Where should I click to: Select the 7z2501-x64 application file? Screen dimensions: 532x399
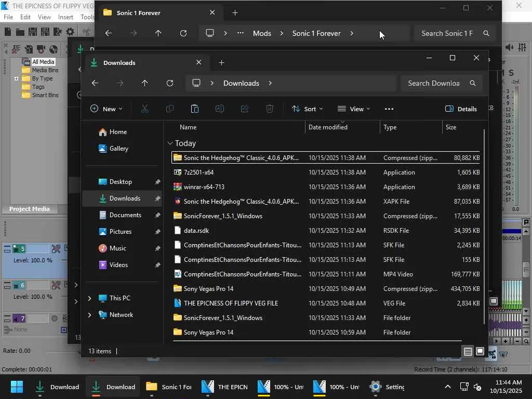coord(326,172)
